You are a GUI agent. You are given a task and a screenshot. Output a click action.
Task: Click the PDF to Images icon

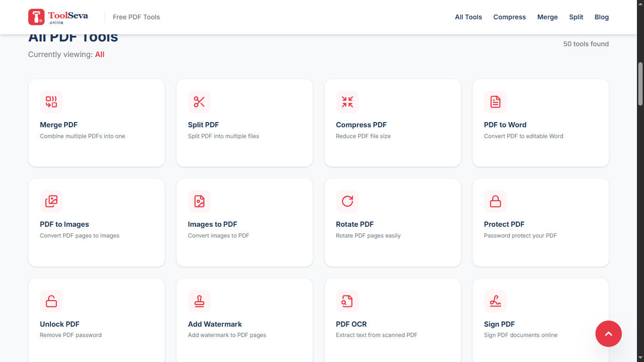(51, 201)
